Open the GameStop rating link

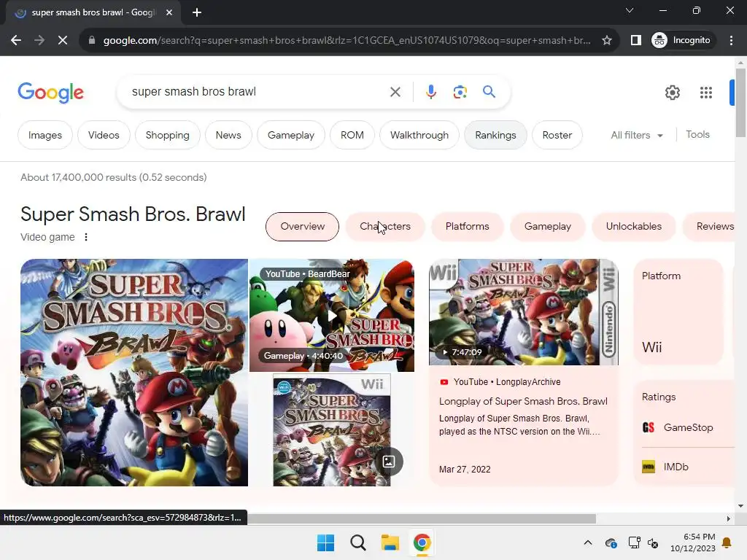688,427
